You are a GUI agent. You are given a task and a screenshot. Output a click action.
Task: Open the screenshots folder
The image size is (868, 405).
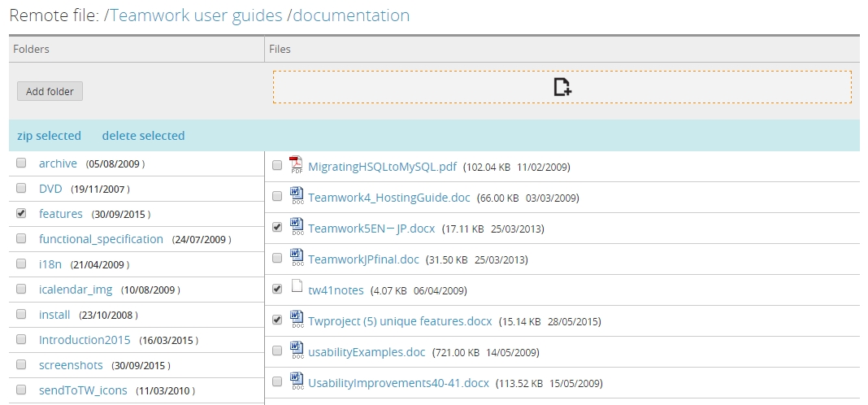click(x=71, y=365)
